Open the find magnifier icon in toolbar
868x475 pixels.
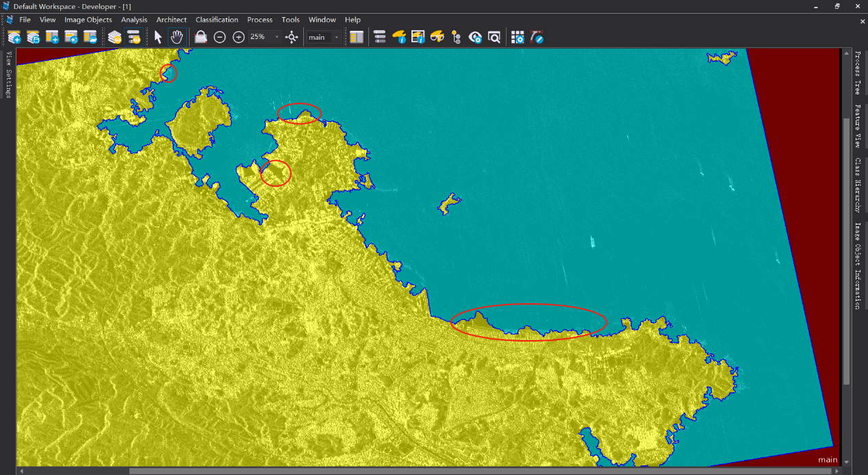tap(494, 37)
